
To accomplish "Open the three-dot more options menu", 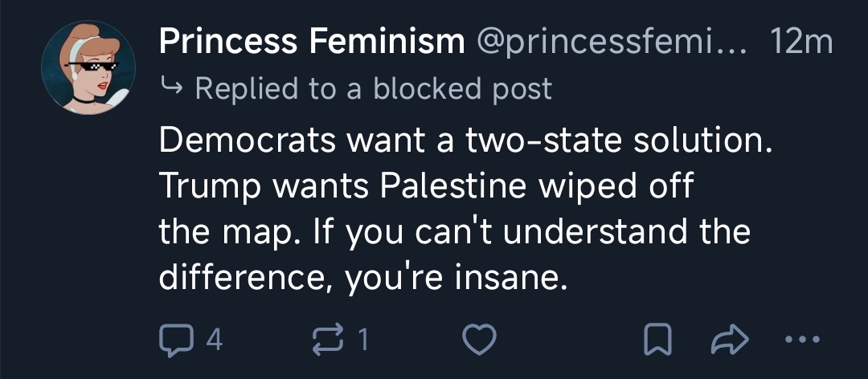I will (x=802, y=340).
